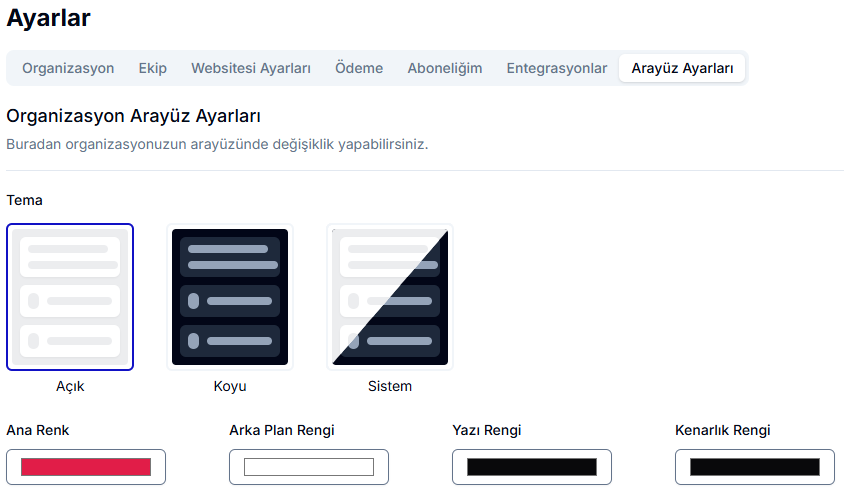Open the white Arka Plan Rengi swatch
844x497 pixels.
(309, 467)
